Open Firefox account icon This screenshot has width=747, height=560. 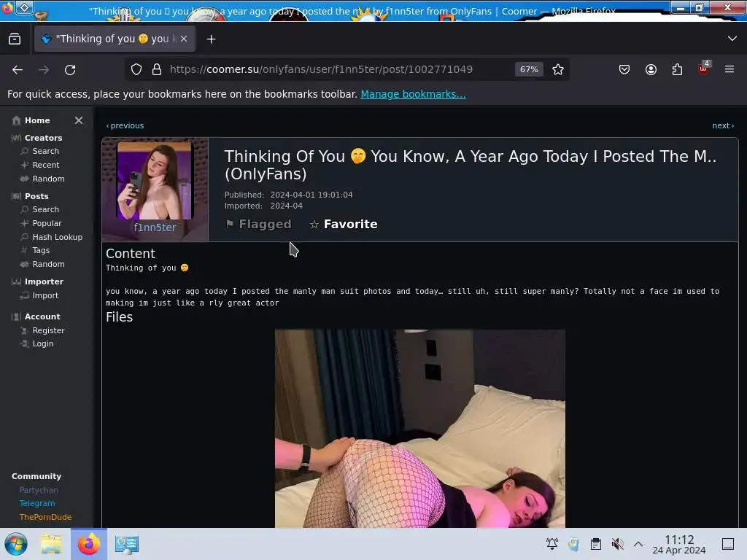(651, 69)
